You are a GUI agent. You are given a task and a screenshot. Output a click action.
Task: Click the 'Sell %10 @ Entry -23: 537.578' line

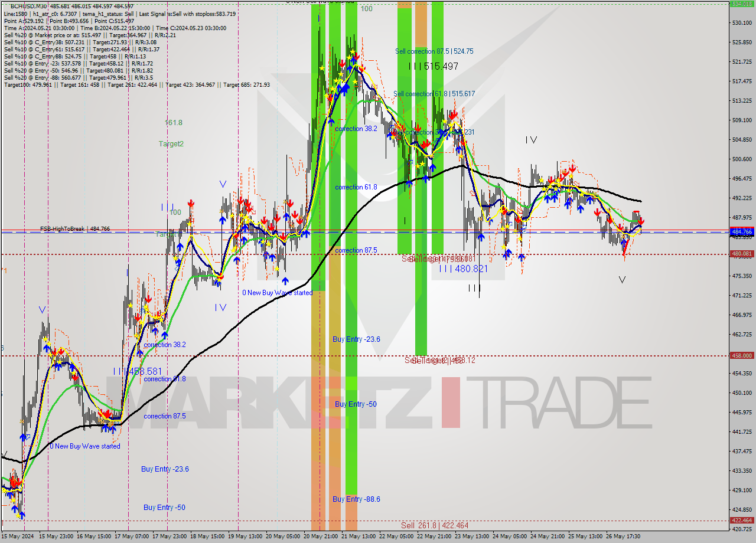[79, 63]
